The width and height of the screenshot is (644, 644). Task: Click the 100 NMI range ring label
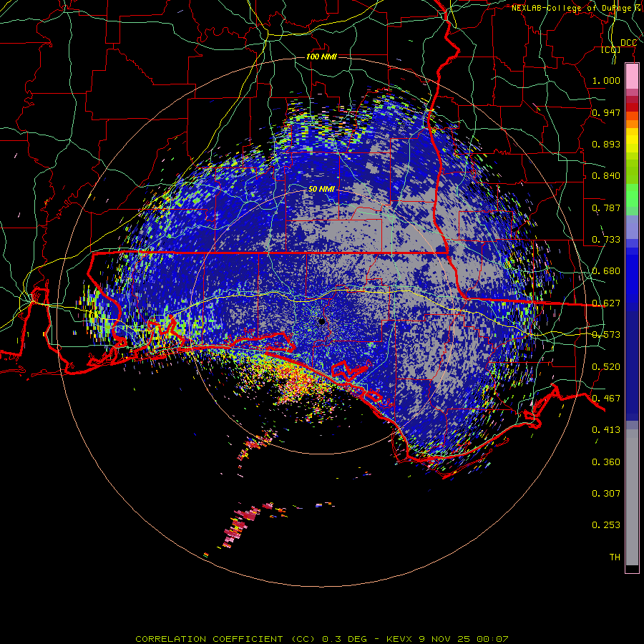tap(321, 57)
